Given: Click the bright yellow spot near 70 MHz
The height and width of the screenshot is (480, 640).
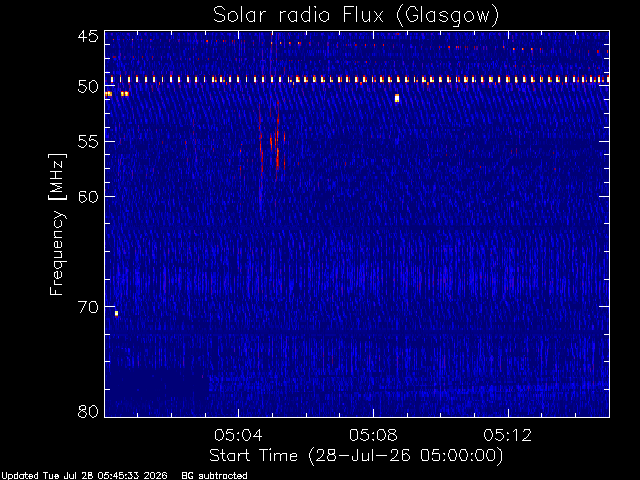Looking at the screenshot, I should 116,313.
